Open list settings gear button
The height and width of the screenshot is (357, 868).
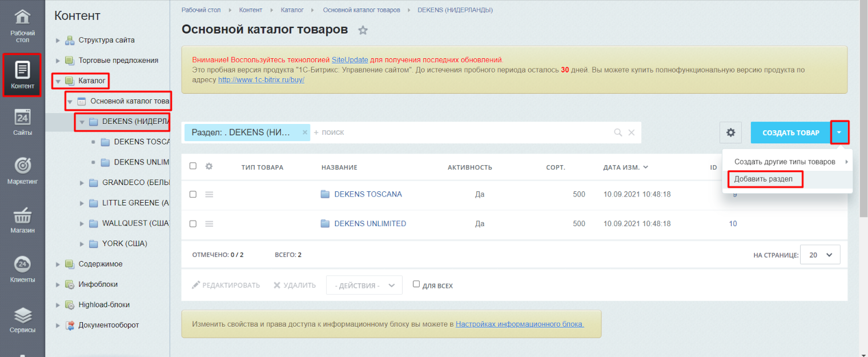coord(730,133)
